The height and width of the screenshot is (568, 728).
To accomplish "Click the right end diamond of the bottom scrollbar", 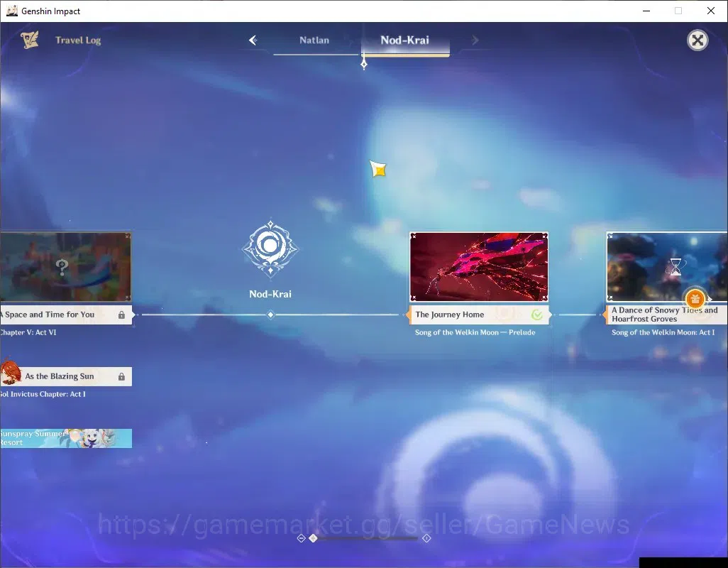I will (x=426, y=537).
